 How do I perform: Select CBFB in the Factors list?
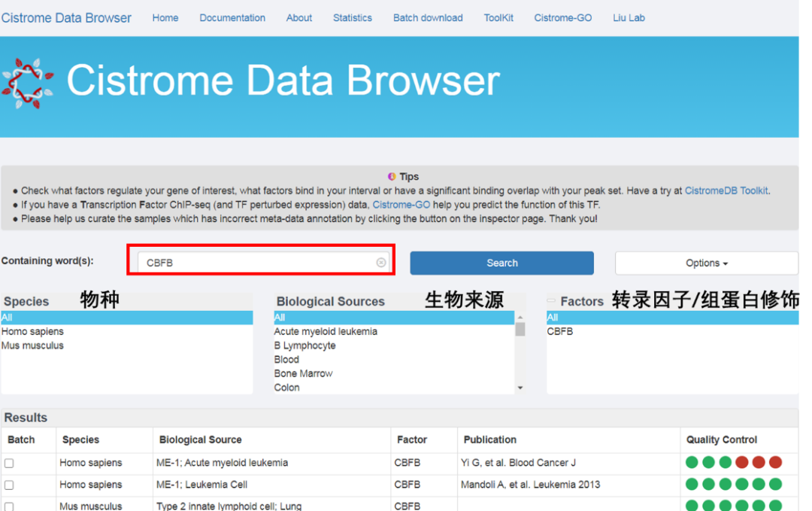(673, 332)
